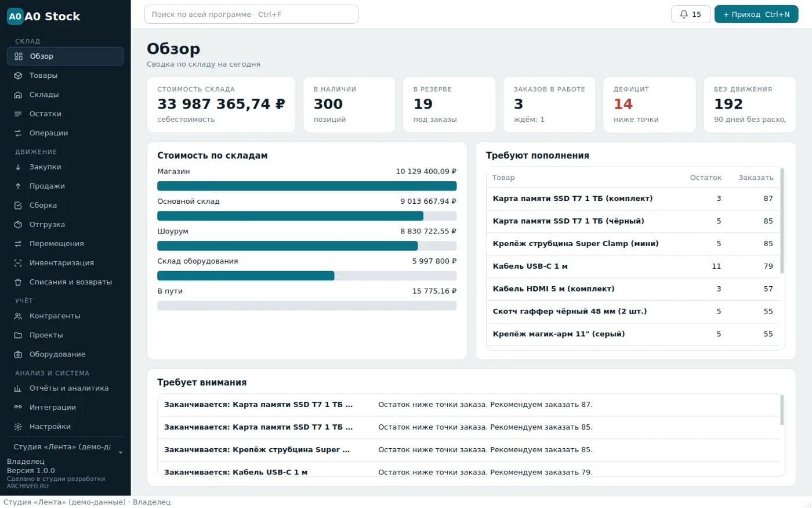Open Настройки via the gear icon

[x=18, y=426]
